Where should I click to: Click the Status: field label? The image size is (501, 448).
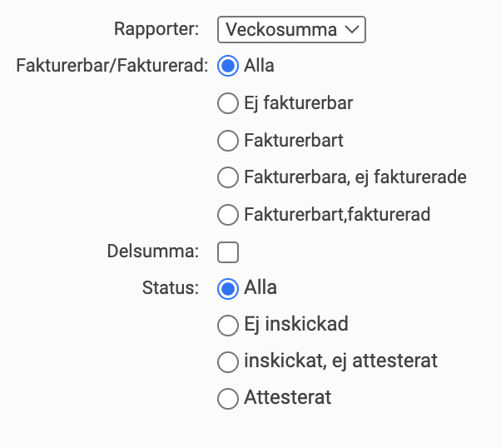point(170,288)
